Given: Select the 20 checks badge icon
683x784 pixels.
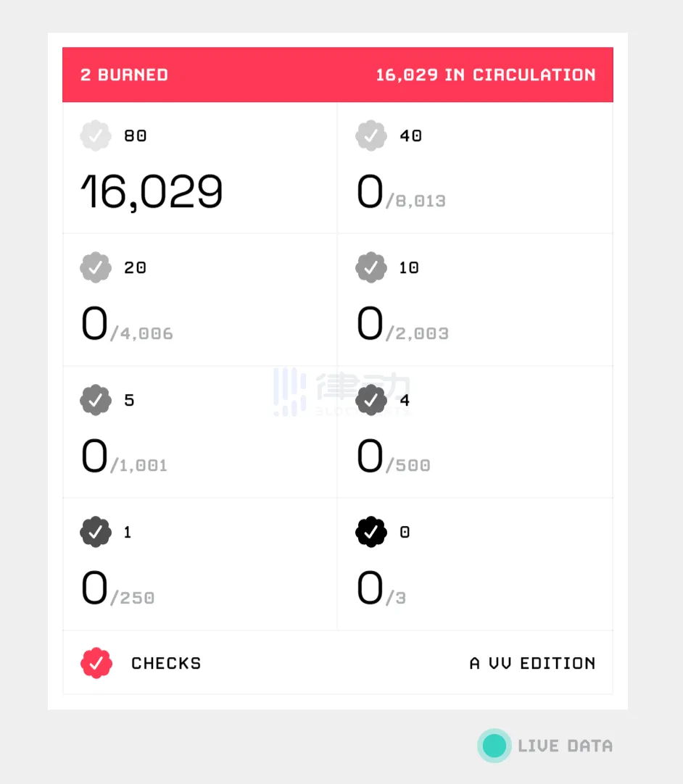Looking at the screenshot, I should pyautogui.click(x=95, y=267).
